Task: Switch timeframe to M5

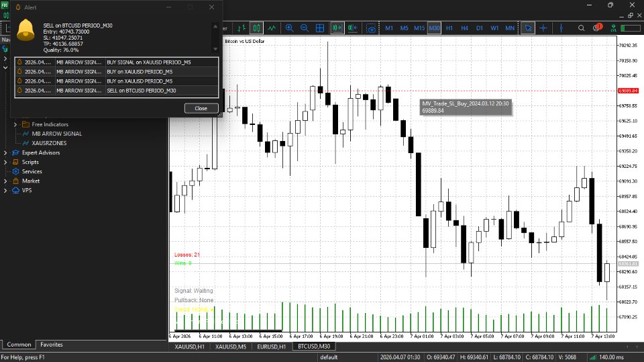Action: (404, 28)
